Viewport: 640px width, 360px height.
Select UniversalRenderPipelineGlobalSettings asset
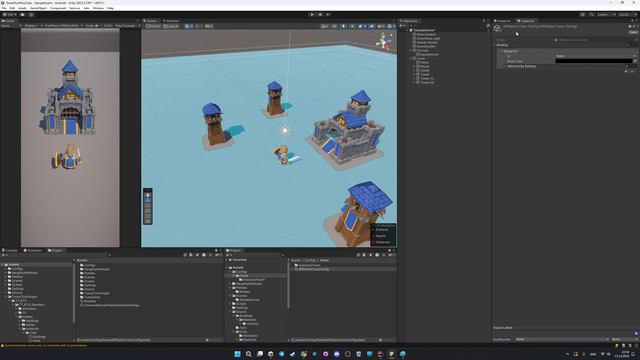(110, 305)
